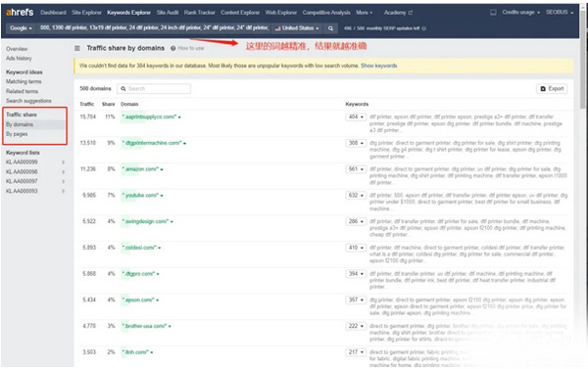Sort by the Share column header
The width and height of the screenshot is (588, 369).
[x=108, y=104]
